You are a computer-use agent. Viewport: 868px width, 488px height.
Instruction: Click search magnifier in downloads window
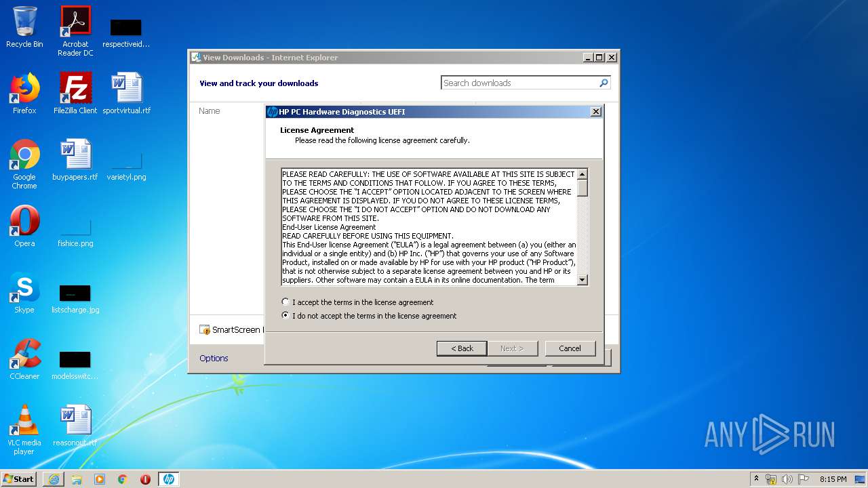[604, 83]
